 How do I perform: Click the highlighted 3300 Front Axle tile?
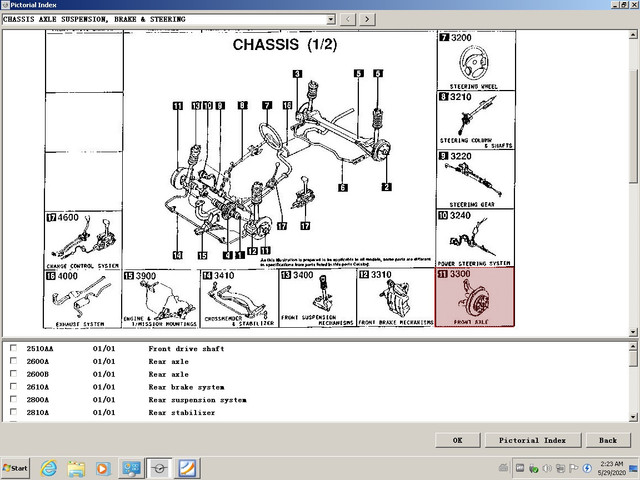475,297
